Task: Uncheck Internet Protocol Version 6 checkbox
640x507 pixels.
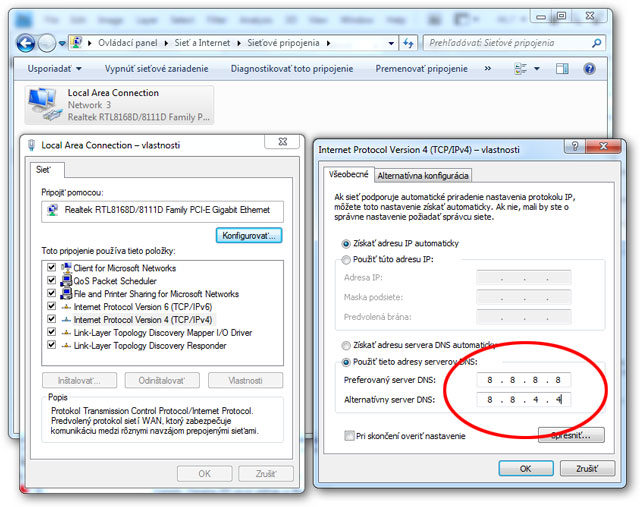Action: click(51, 306)
